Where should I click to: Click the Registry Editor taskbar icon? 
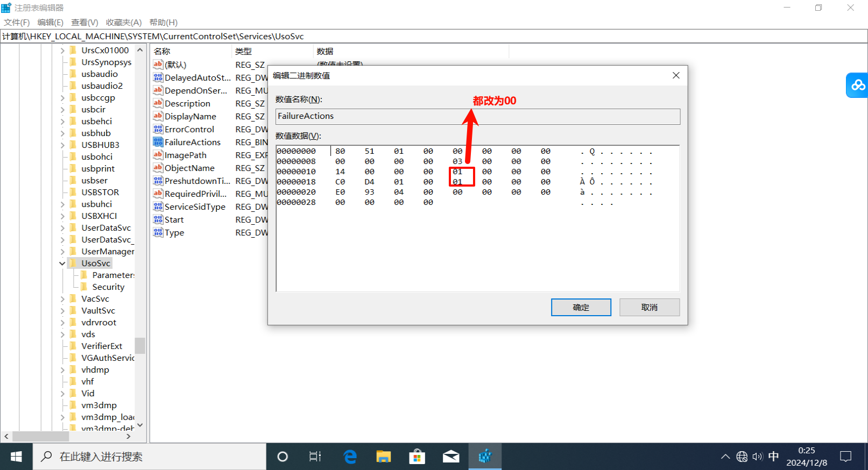point(485,457)
